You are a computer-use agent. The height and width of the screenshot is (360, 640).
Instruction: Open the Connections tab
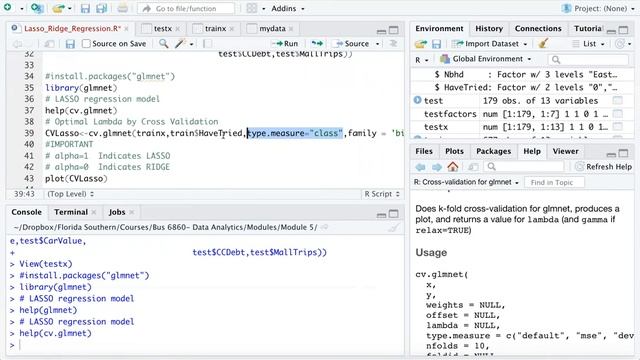pyautogui.click(x=538, y=29)
